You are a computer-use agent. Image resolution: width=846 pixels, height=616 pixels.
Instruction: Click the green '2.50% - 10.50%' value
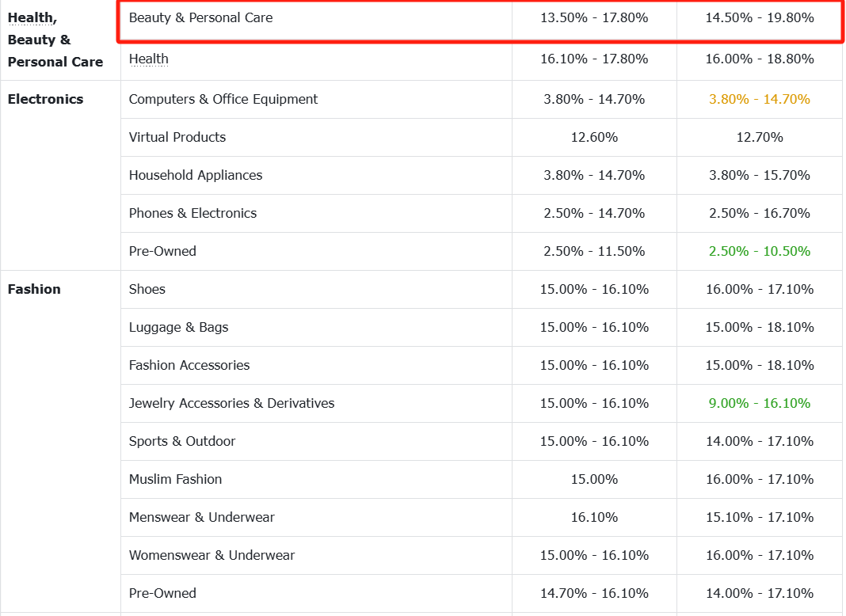[x=760, y=251]
